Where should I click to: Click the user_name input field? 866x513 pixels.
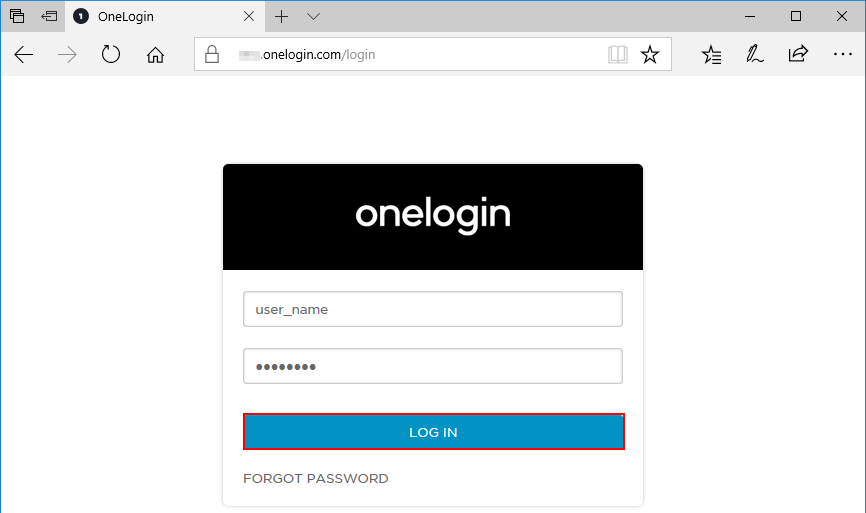[x=433, y=309]
